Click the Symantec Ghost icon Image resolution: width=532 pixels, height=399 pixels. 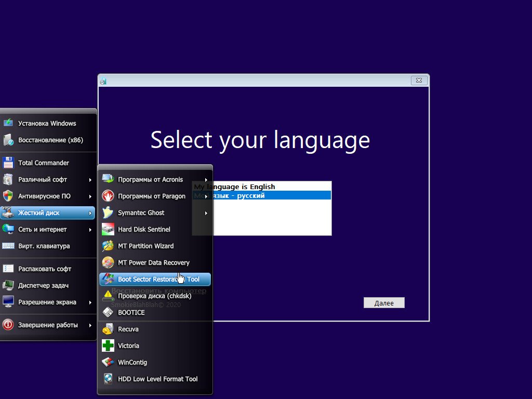point(108,212)
